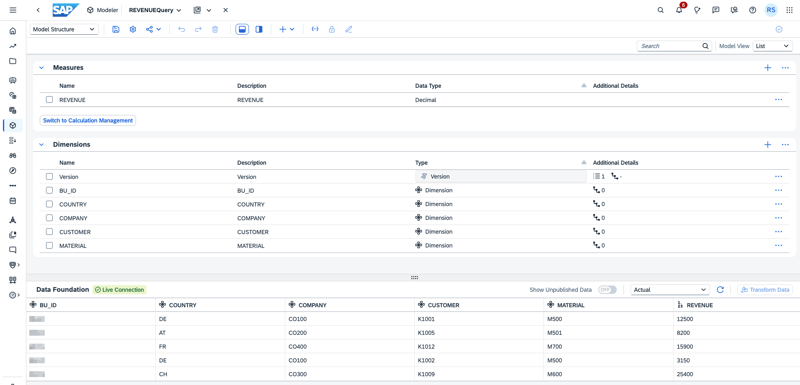
Task: Check the COMPANY dimension checkbox
Action: 49,218
